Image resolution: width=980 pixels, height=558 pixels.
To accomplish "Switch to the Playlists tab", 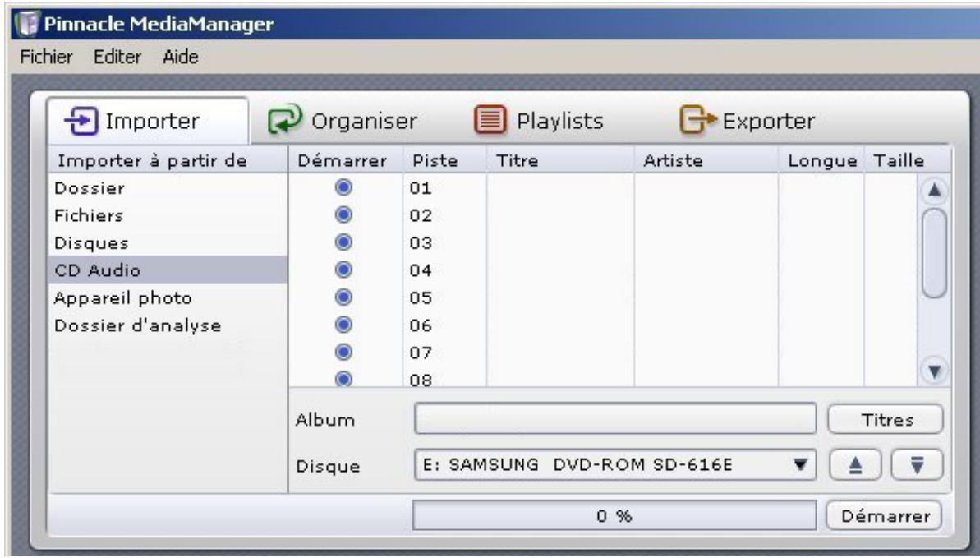I will (540, 121).
